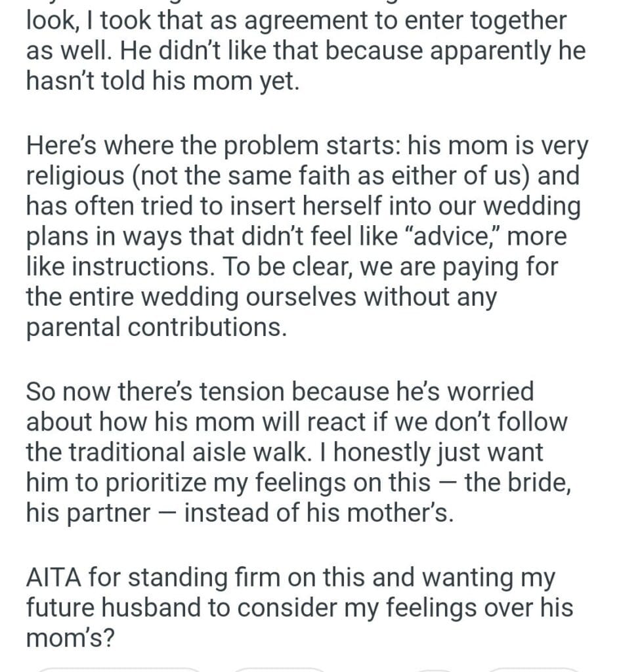Click the wide first pill button at bottom

[117, 669]
